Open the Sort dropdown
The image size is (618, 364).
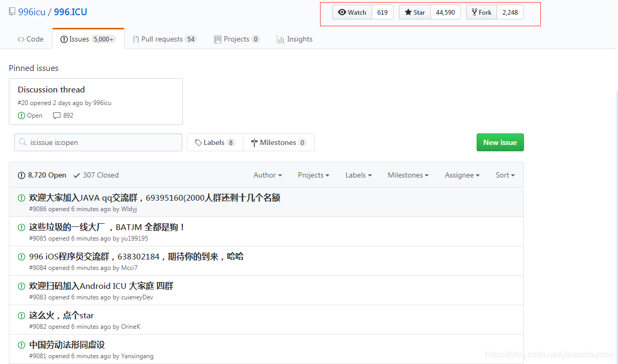(506, 175)
